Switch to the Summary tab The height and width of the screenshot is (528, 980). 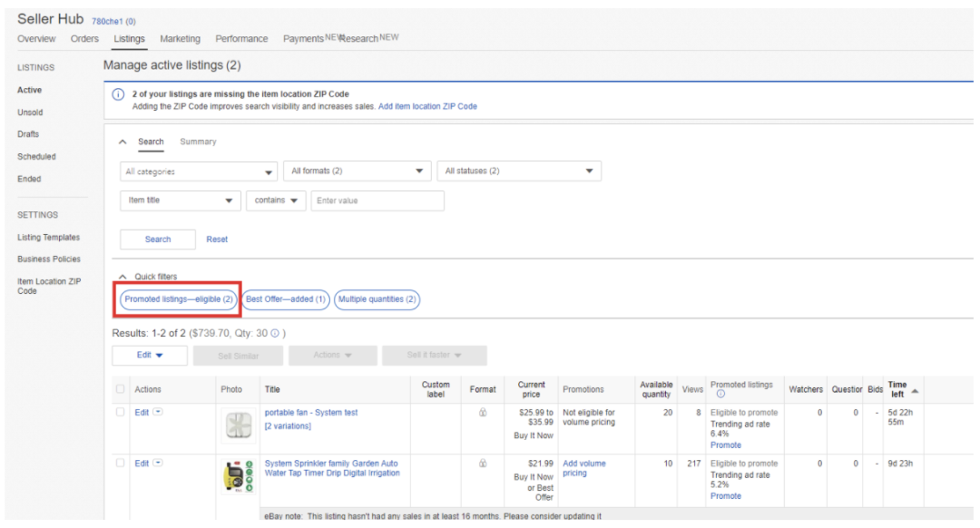pyautogui.click(x=198, y=142)
